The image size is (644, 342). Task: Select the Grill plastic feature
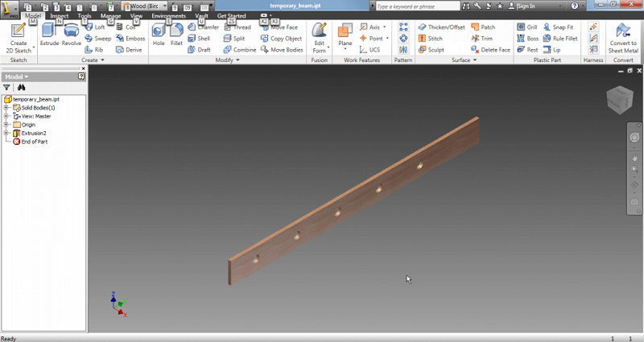point(527,27)
